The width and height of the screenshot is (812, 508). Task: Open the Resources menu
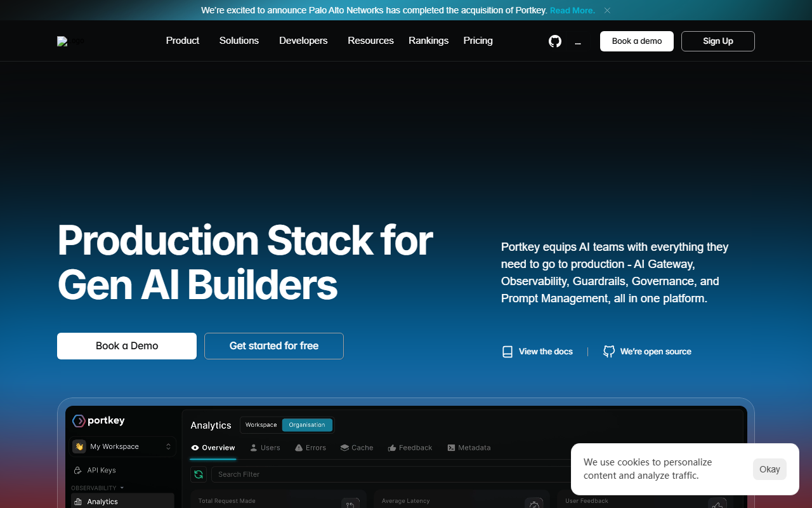click(370, 41)
